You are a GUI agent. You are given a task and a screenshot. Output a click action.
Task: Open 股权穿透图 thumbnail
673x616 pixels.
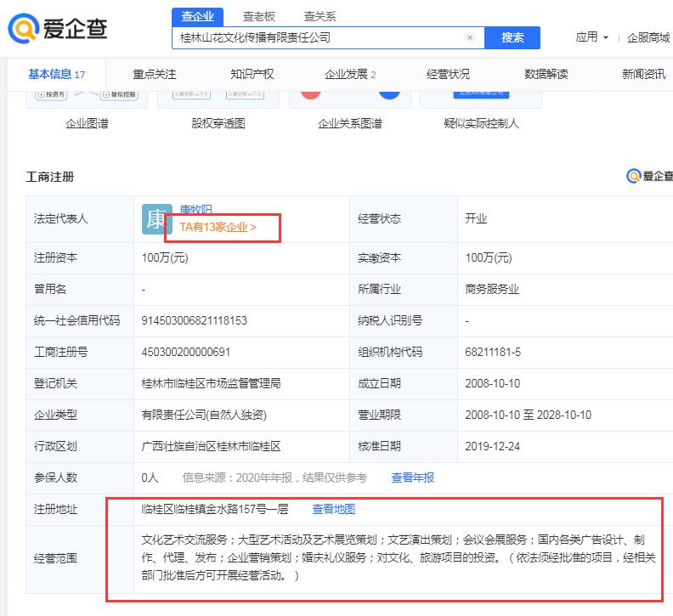click(218, 99)
